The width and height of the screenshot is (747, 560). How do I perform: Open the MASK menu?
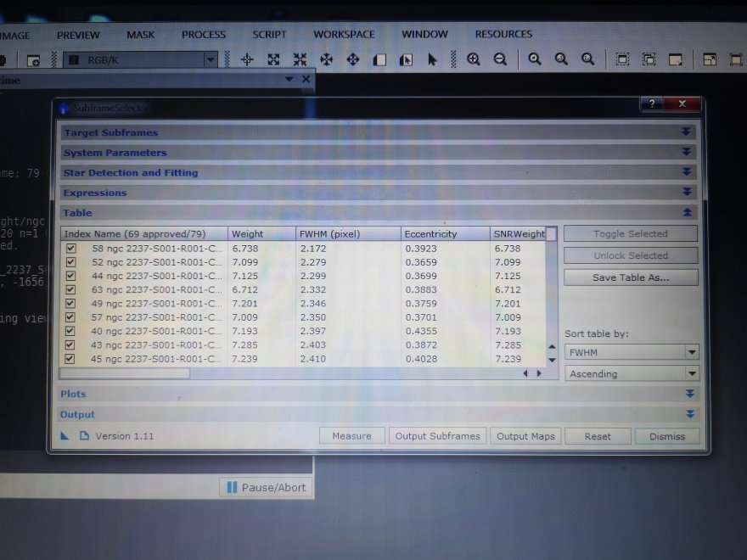141,35
